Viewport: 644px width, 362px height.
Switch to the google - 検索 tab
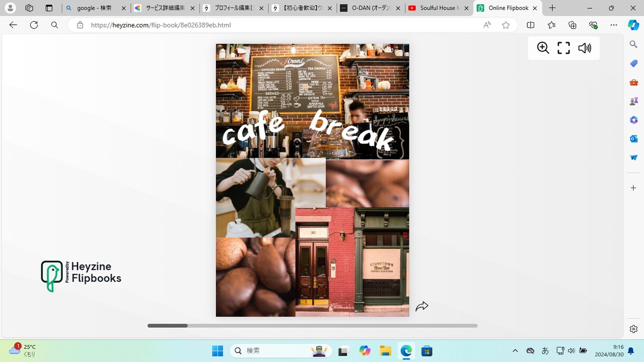tap(96, 8)
